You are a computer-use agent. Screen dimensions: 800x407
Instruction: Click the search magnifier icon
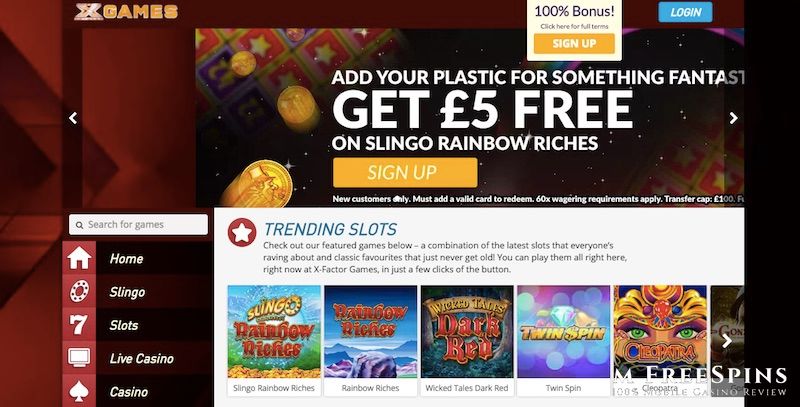80,225
